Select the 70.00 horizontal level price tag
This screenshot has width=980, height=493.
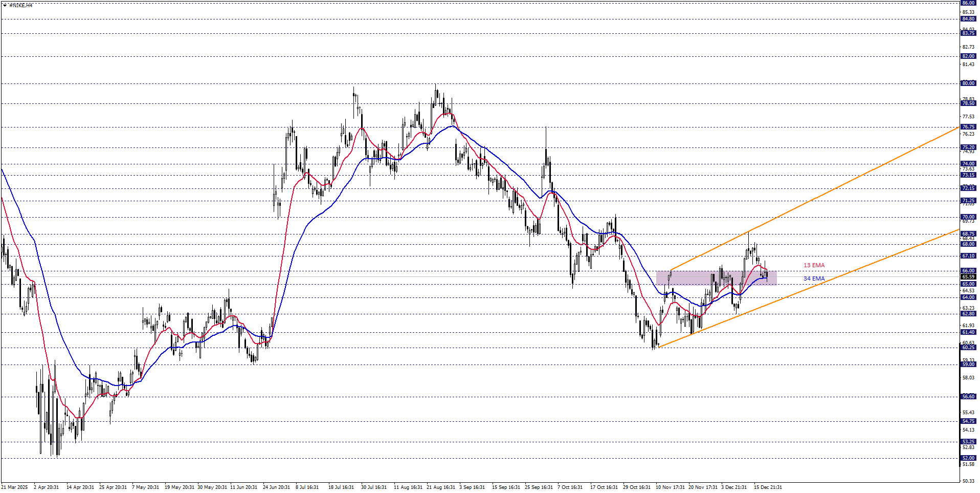tap(968, 217)
